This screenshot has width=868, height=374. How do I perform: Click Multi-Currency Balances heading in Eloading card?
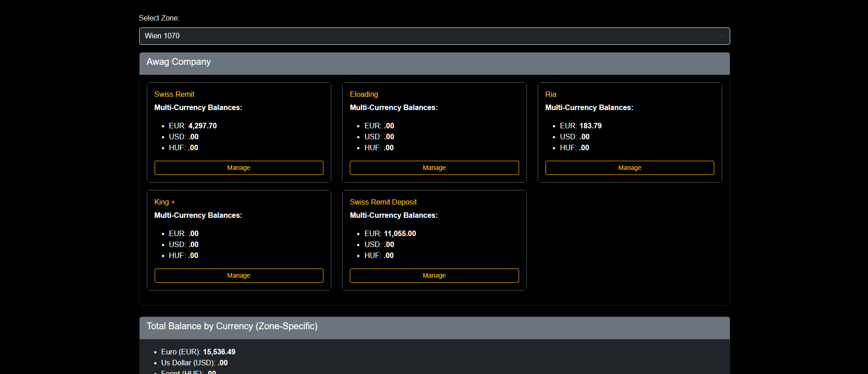394,107
